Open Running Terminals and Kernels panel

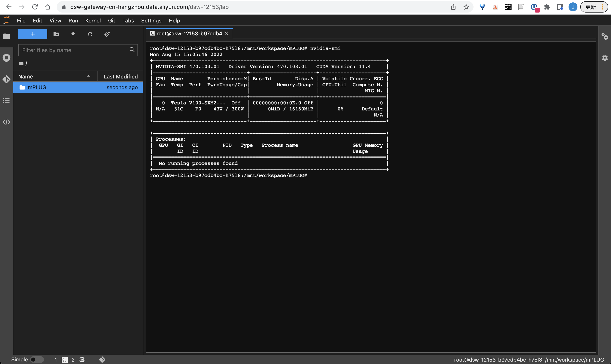[6, 58]
